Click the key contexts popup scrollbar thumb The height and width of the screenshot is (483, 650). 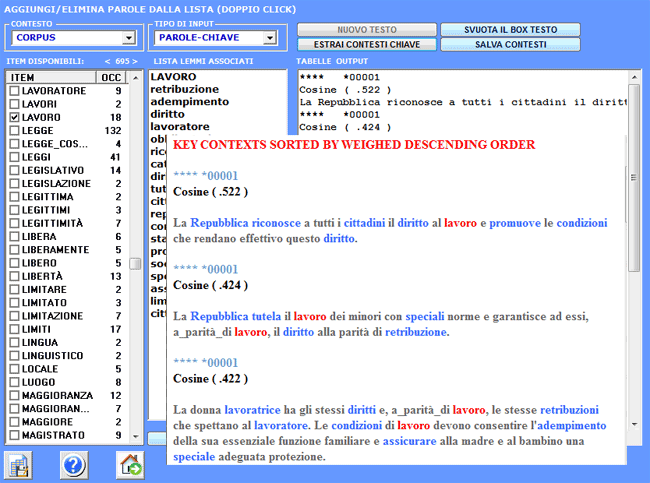point(633,177)
